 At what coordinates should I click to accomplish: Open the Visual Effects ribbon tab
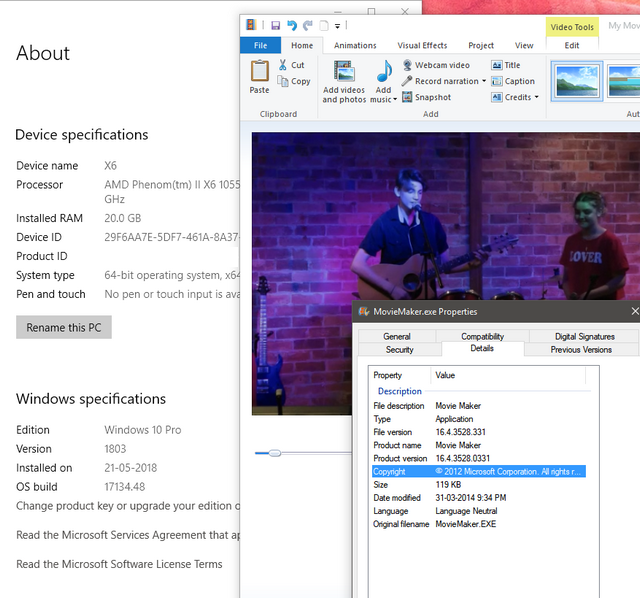coord(422,45)
